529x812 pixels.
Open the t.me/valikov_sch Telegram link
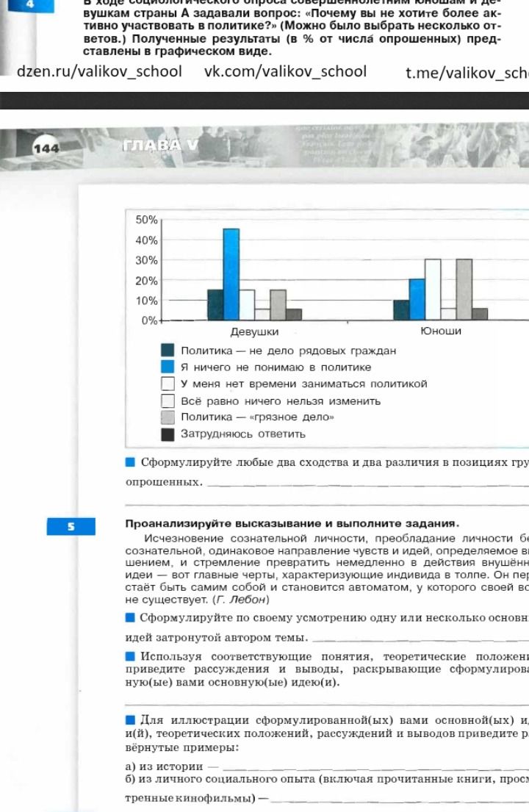click(467, 73)
